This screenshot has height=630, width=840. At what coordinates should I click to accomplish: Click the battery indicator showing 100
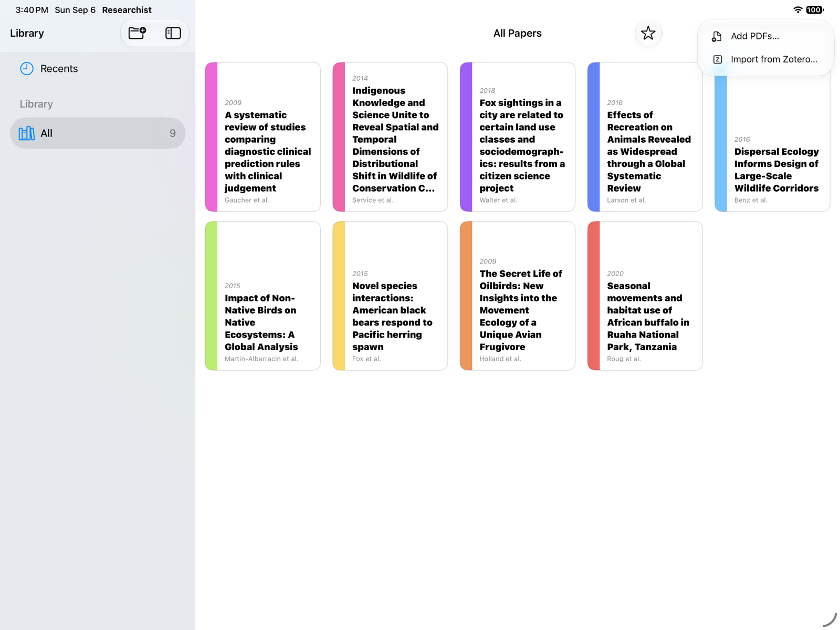point(815,10)
